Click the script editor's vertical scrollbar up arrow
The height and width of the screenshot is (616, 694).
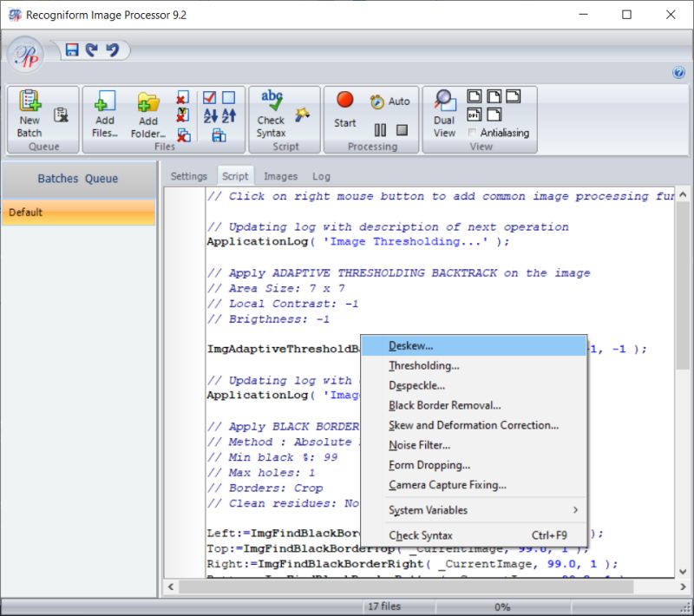pos(683,194)
